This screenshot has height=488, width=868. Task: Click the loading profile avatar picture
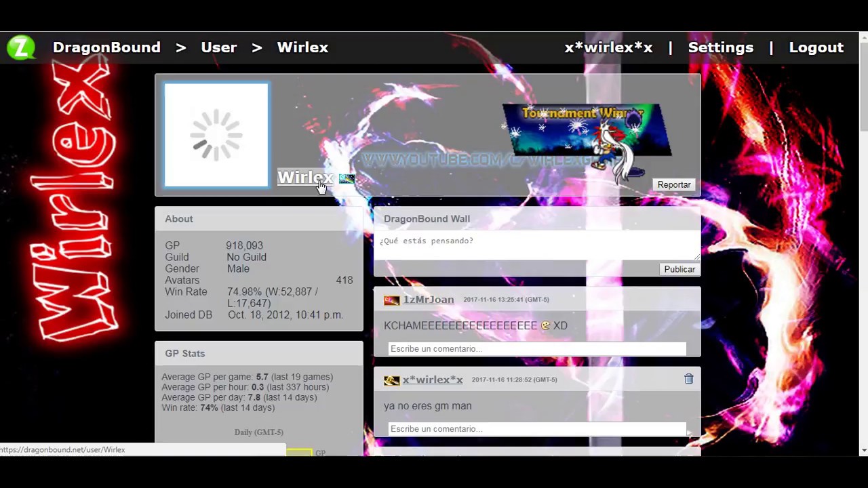(x=216, y=135)
